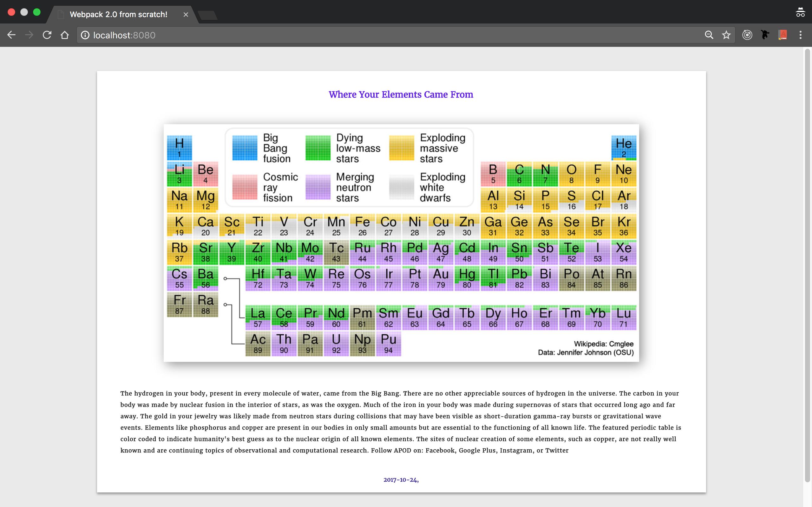
Task: Click the vertical page scrollbar
Action: pos(807,265)
